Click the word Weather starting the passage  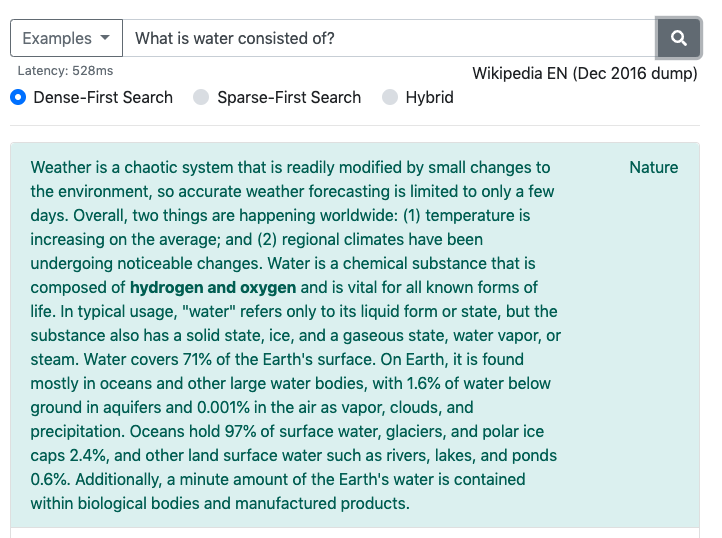click(61, 167)
